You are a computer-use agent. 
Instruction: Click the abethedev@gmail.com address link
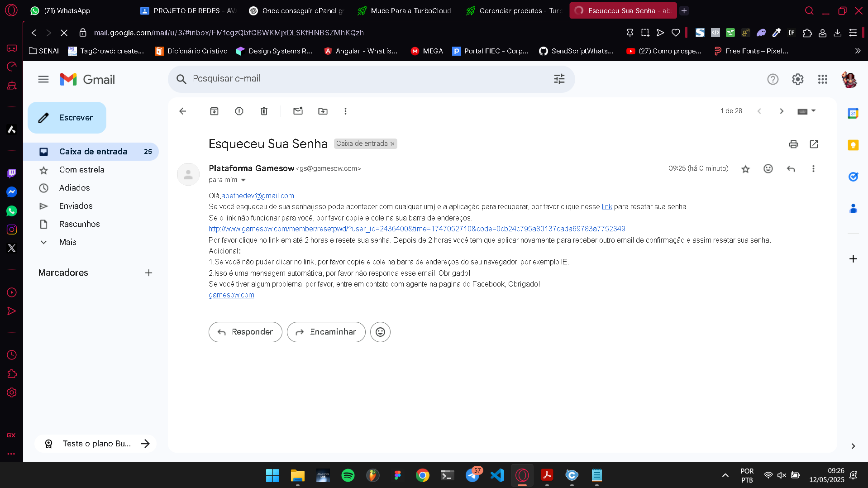(258, 196)
